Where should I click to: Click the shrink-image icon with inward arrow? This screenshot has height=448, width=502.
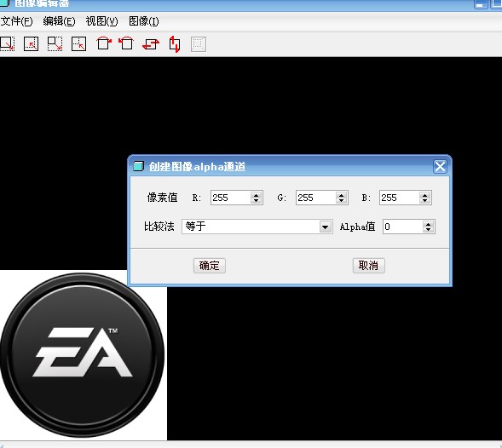[x=31, y=43]
